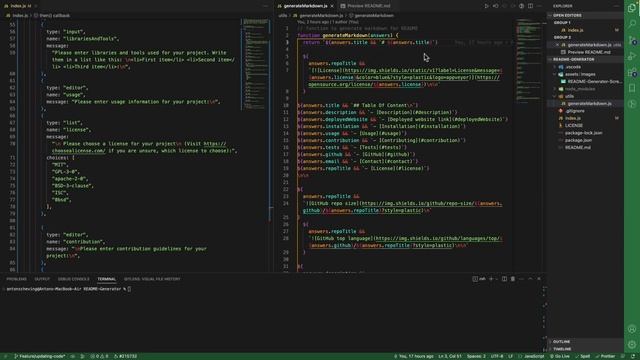Switch to the Problems panel tab

[x=16, y=279]
